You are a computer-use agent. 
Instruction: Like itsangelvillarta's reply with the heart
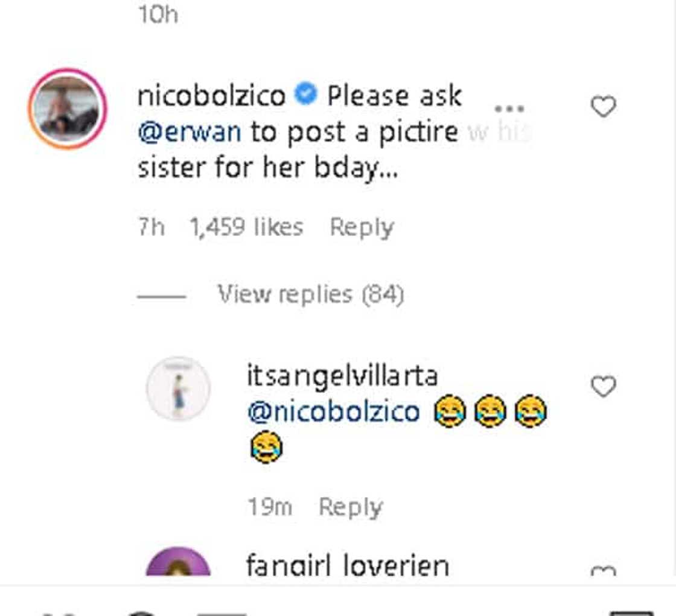(602, 387)
